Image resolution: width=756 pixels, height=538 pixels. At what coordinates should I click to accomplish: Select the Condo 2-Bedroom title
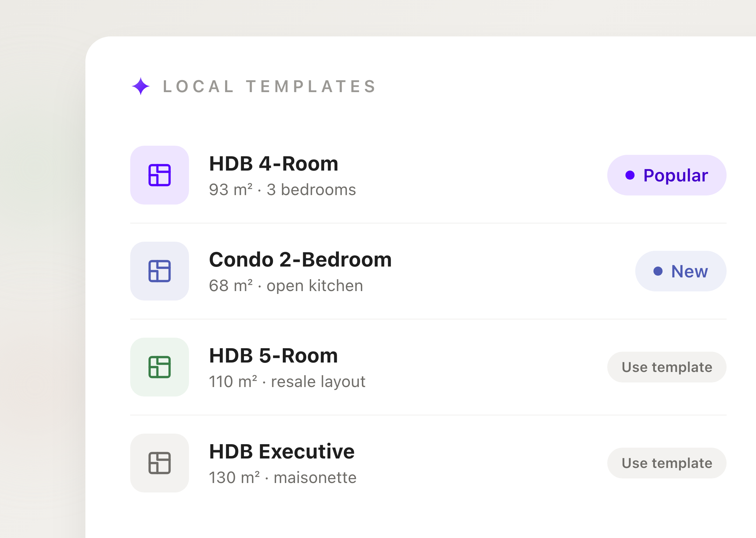[300, 260]
